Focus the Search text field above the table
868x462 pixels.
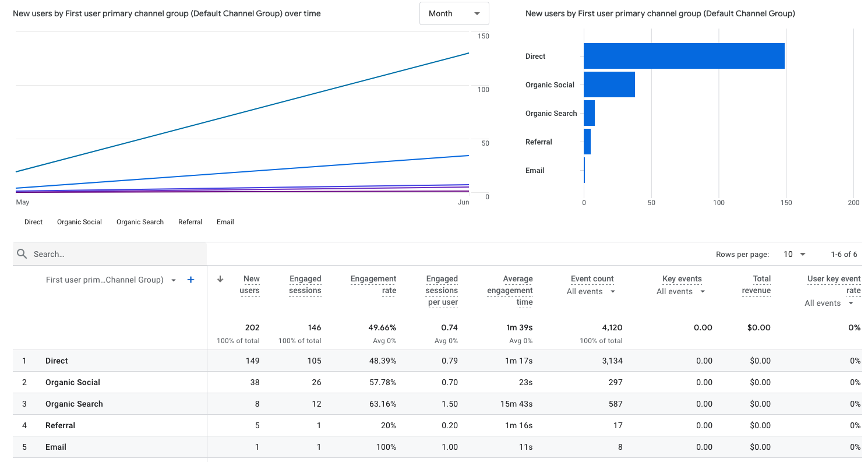pos(117,254)
